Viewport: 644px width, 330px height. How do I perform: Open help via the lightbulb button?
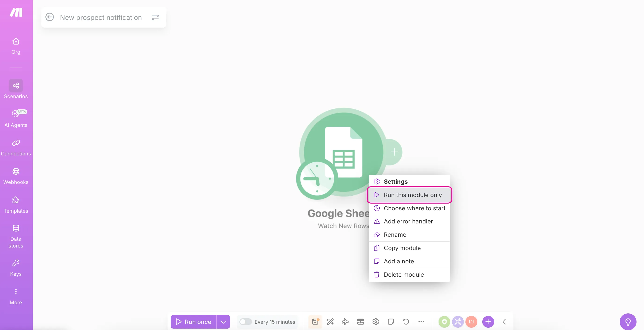628,322
